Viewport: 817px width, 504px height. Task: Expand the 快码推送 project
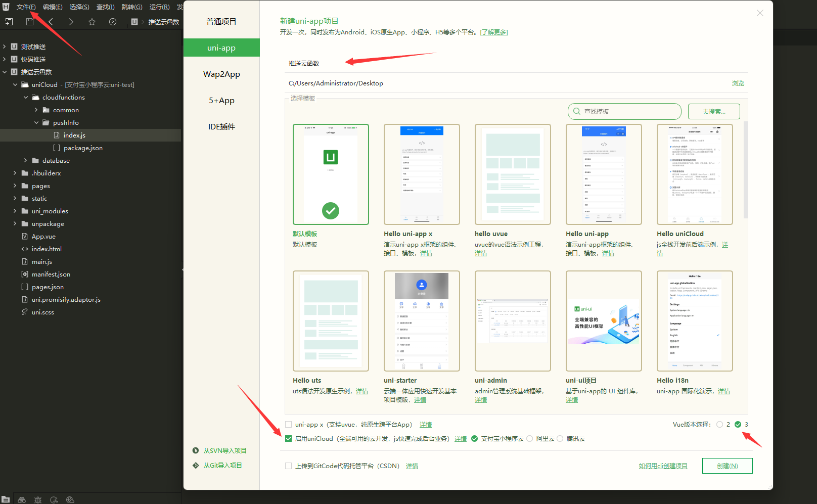pyautogui.click(x=5, y=59)
